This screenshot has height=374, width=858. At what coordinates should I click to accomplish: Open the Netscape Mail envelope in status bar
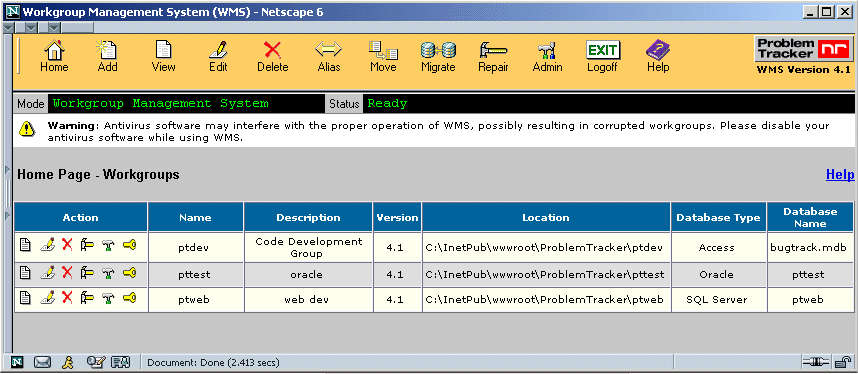click(x=42, y=362)
